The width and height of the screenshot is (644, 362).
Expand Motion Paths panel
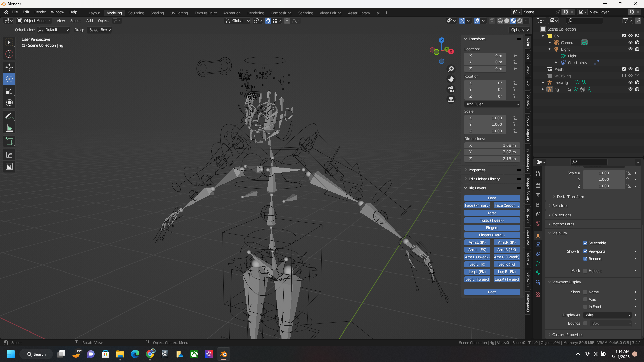click(563, 224)
